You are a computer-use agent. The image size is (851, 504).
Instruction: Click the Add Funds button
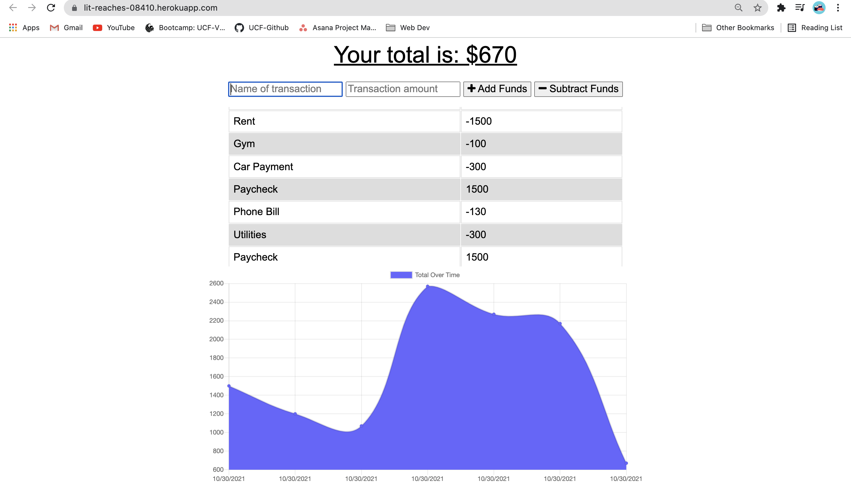pyautogui.click(x=497, y=89)
